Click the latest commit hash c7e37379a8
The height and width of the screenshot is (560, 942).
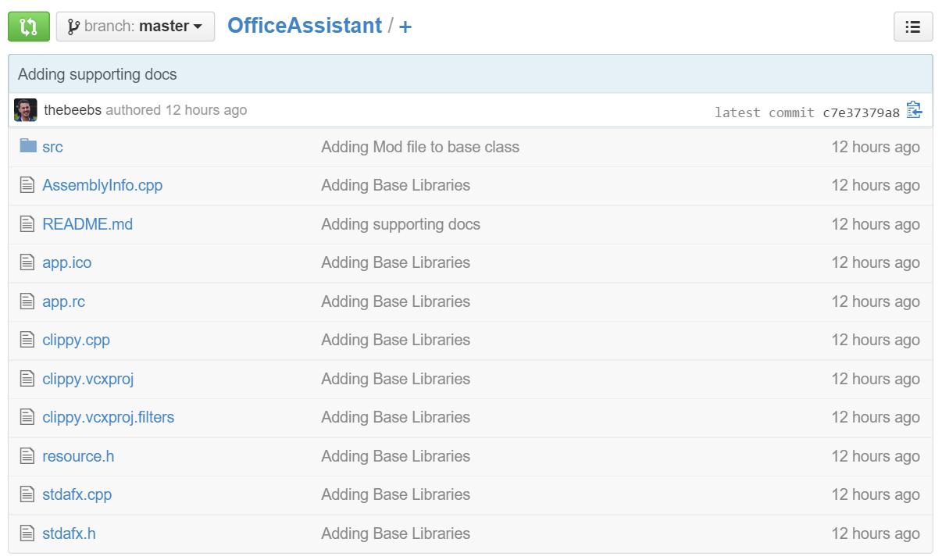(861, 112)
